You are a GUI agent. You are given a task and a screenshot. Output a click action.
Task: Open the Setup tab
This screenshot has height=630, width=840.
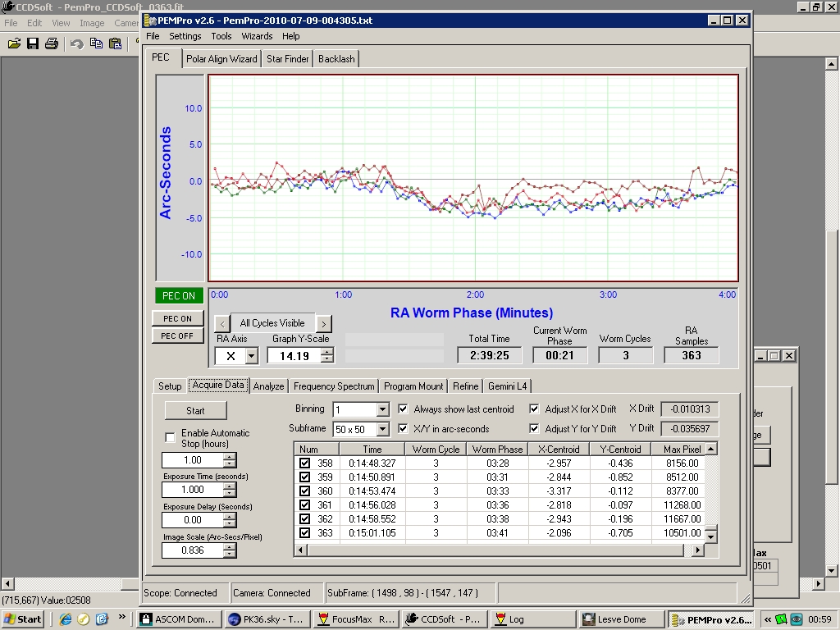point(170,386)
